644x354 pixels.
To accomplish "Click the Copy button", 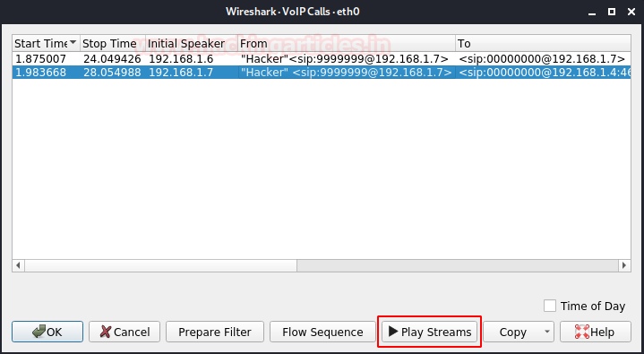I will point(512,332).
